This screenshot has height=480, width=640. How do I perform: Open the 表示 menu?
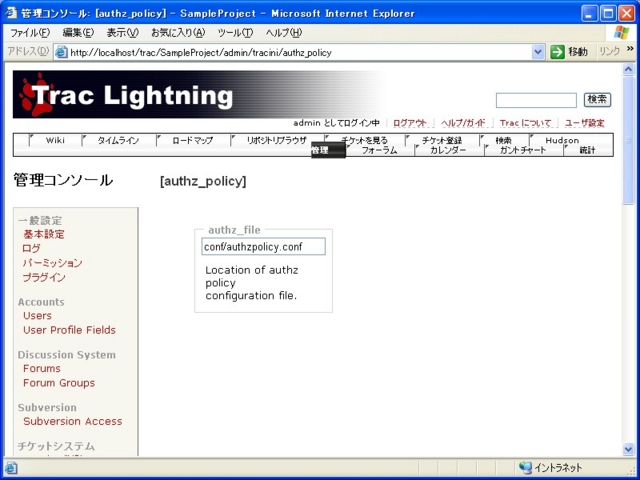pos(122,33)
